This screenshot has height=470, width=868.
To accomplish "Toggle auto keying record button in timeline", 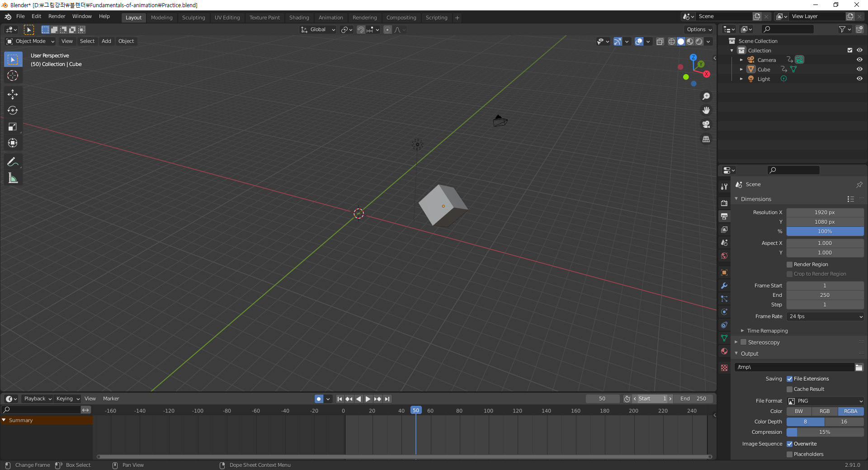I will coord(319,399).
